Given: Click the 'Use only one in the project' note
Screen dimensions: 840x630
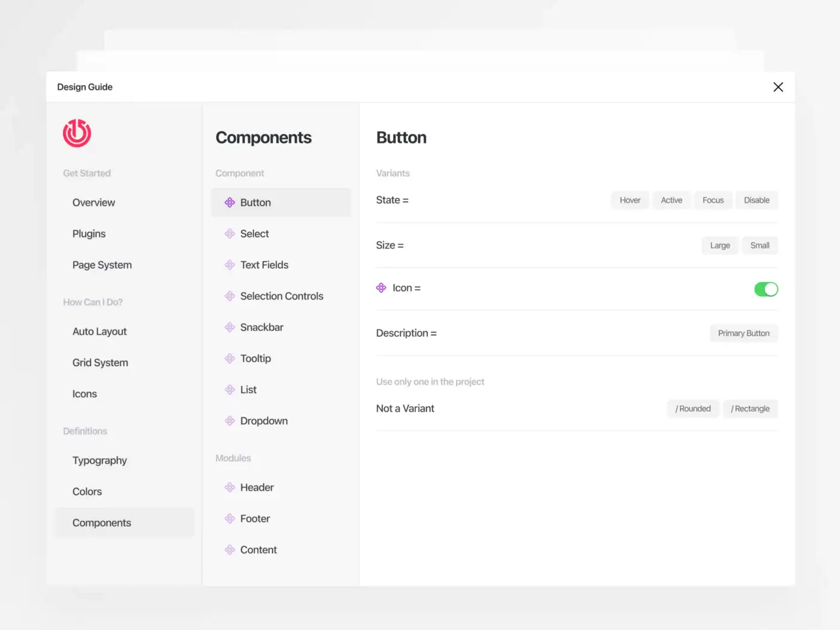Looking at the screenshot, I should [430, 382].
